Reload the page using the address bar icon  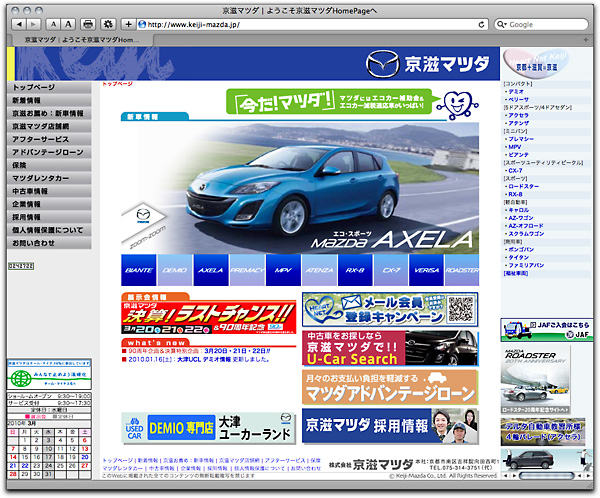click(480, 23)
